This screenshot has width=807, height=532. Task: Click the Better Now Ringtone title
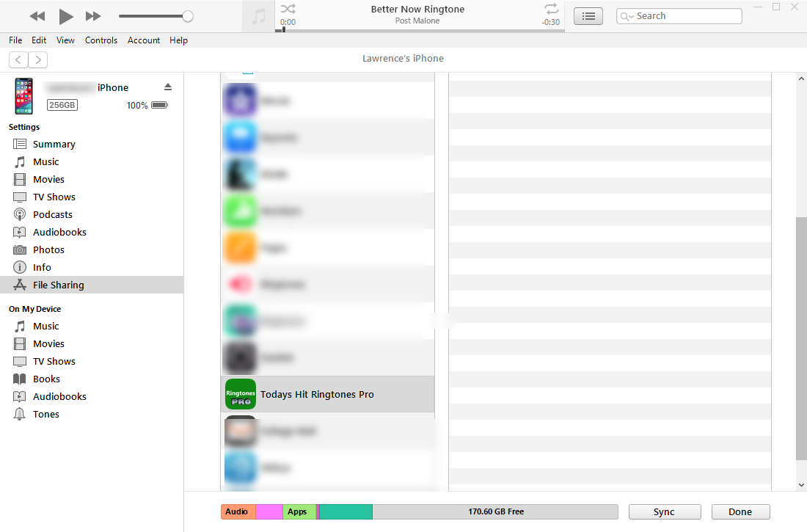click(417, 10)
